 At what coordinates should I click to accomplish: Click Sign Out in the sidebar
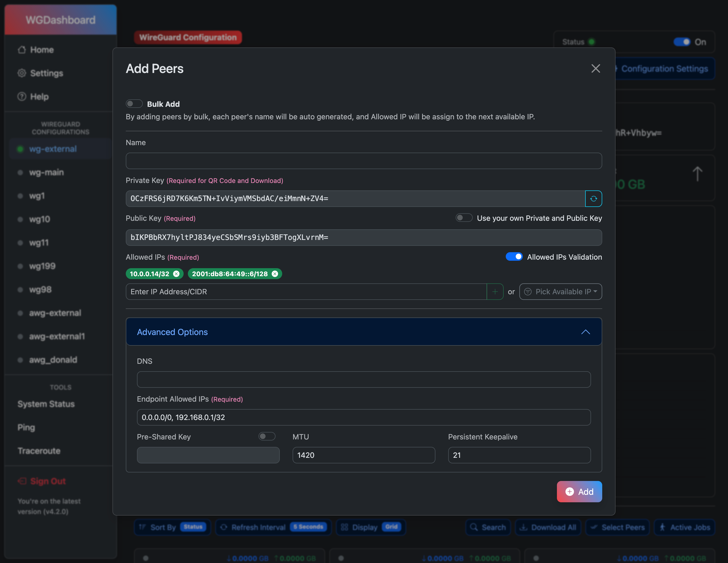pyautogui.click(x=61, y=482)
